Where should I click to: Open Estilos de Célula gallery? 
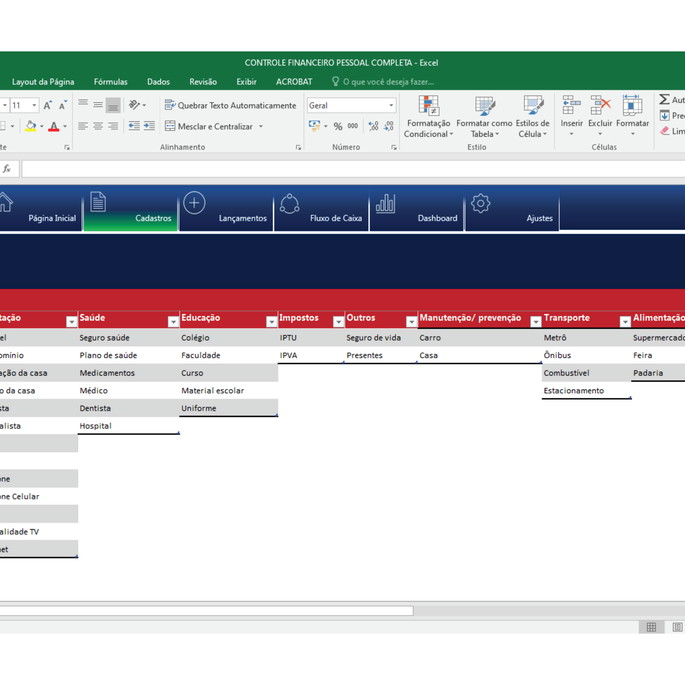pos(533,117)
